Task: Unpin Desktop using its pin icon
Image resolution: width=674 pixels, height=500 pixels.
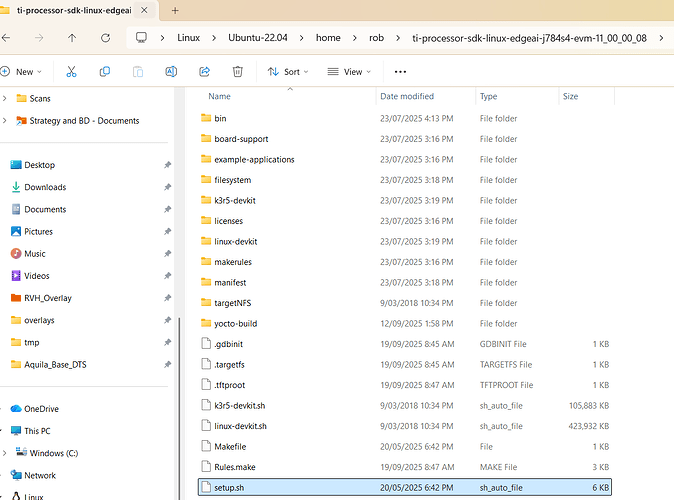Action: point(168,165)
